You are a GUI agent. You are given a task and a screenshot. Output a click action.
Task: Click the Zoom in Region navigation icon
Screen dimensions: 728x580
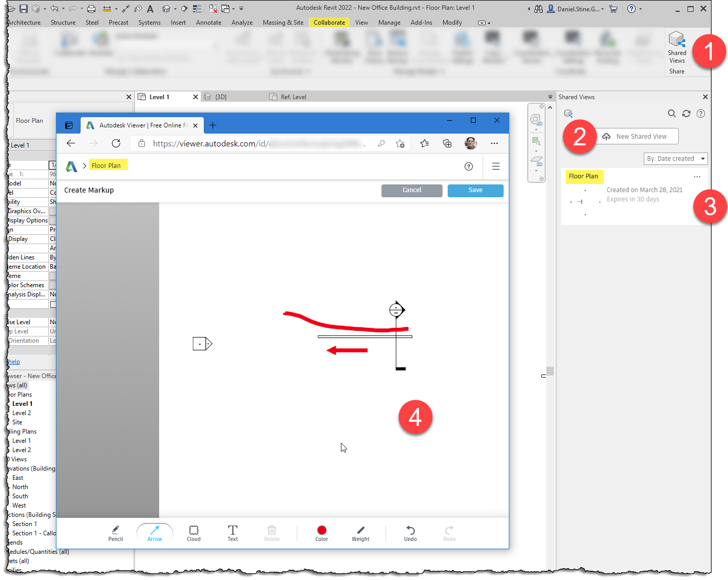(x=536, y=141)
